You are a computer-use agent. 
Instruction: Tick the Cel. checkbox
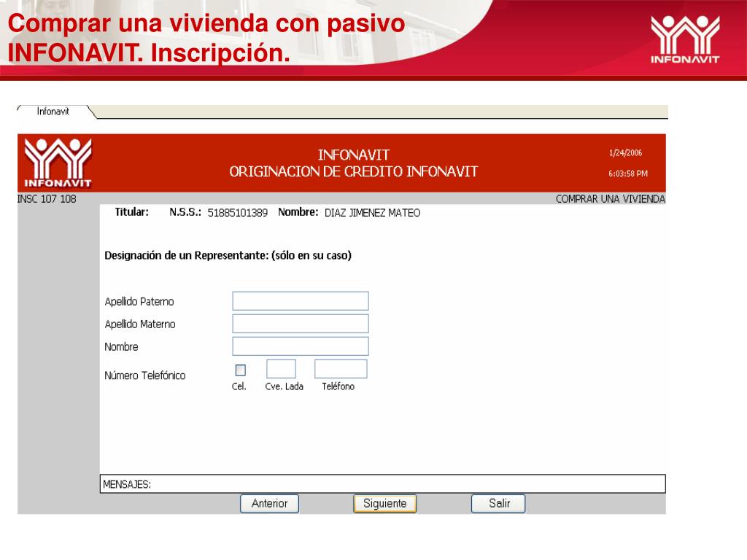pos(241,370)
